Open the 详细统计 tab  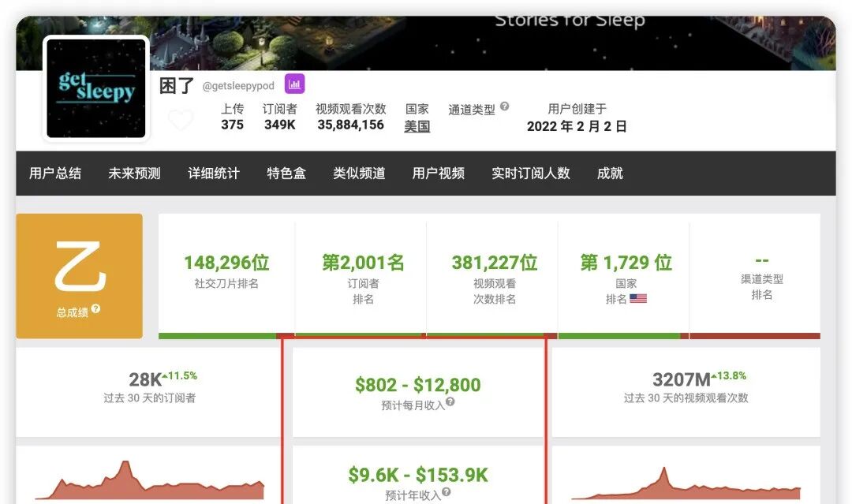tap(215, 174)
